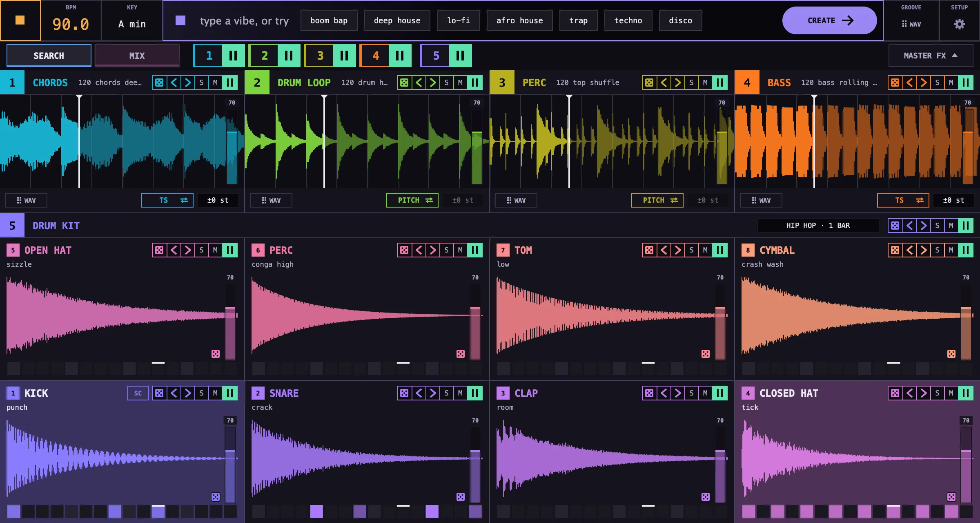
Task: Choose the afro house vibe suggestion
Action: click(519, 20)
